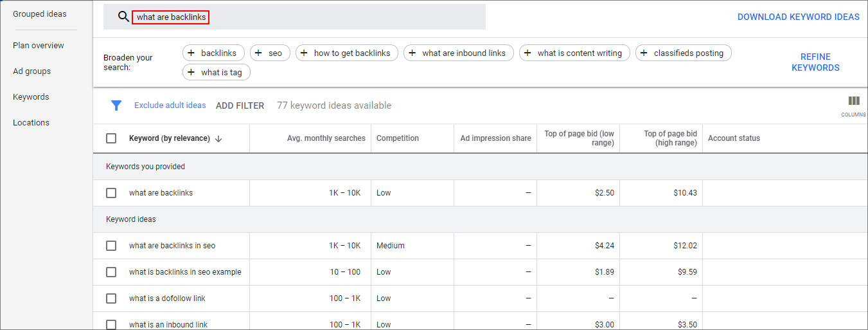Screen dimensions: 868x330
Task: Click the $10.43 high bid value
Action: [x=687, y=193]
